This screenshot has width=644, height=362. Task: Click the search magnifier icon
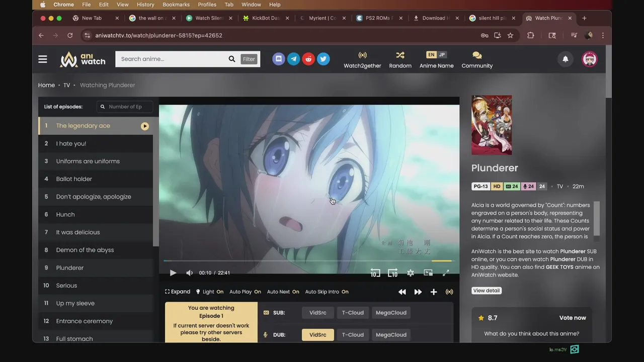pyautogui.click(x=232, y=59)
